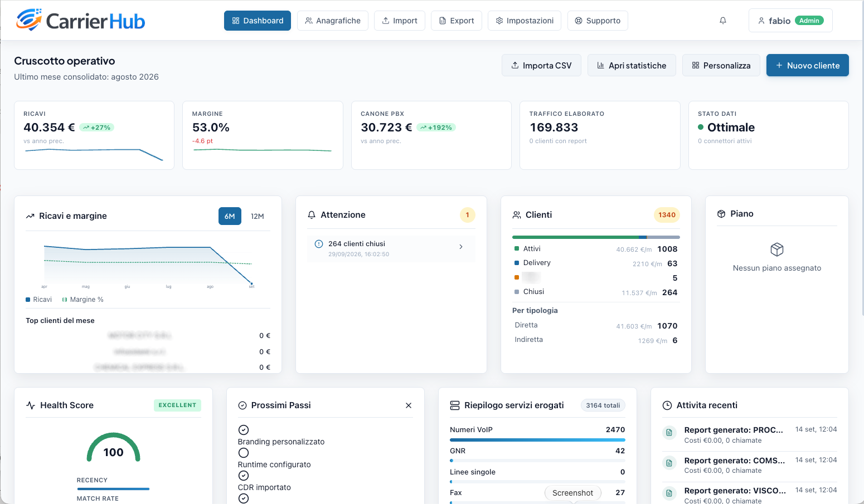Viewport: 864px width, 504px height.
Task: Click the info icon next to 264 clienti chiusi
Action: click(x=319, y=244)
